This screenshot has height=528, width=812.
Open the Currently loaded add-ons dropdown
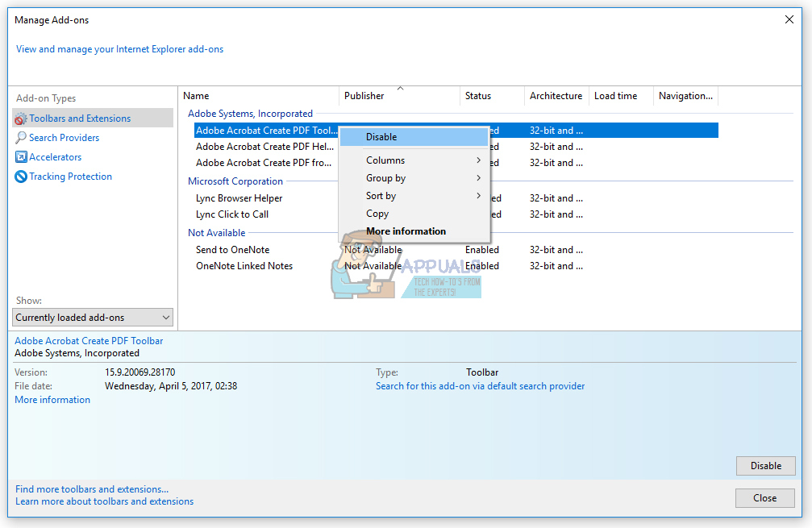pyautogui.click(x=93, y=318)
